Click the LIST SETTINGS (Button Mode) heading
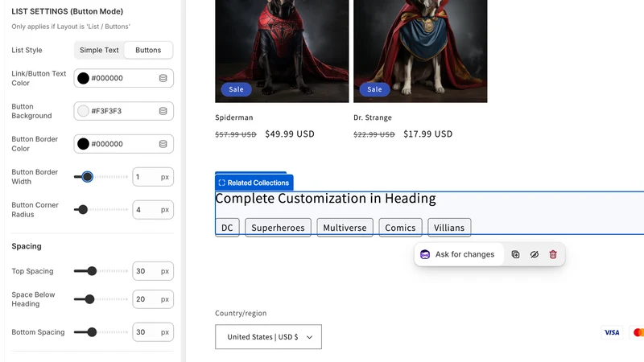This screenshot has height=362, width=644. (68, 11)
